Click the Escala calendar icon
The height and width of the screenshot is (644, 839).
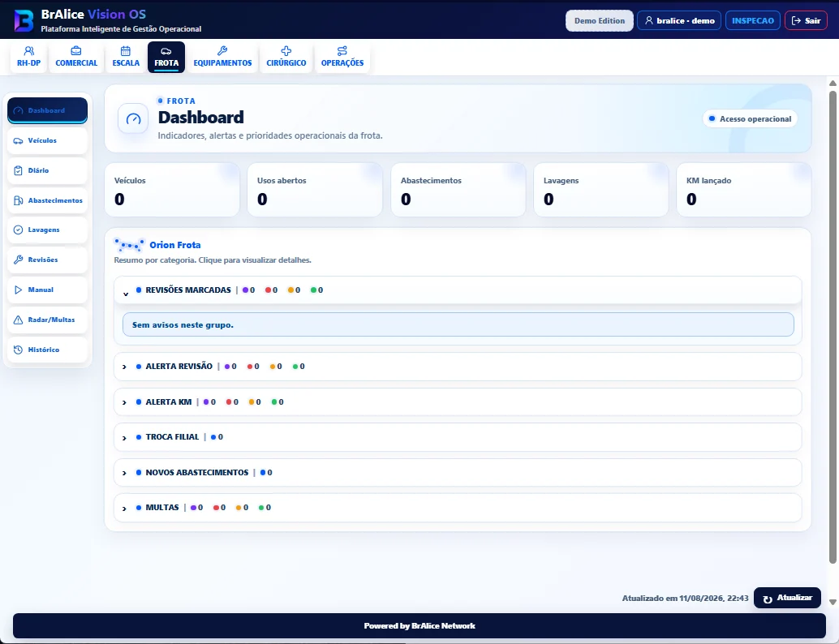[126, 51]
